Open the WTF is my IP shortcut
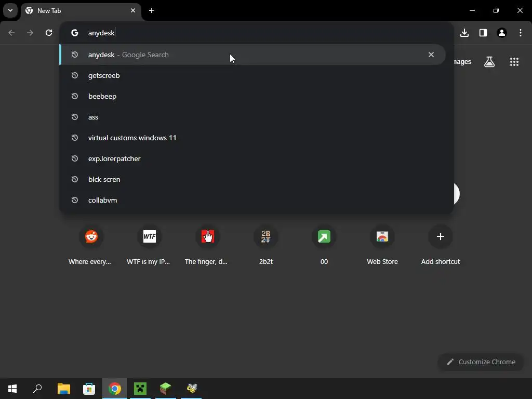Image resolution: width=532 pixels, height=399 pixels. point(149,245)
